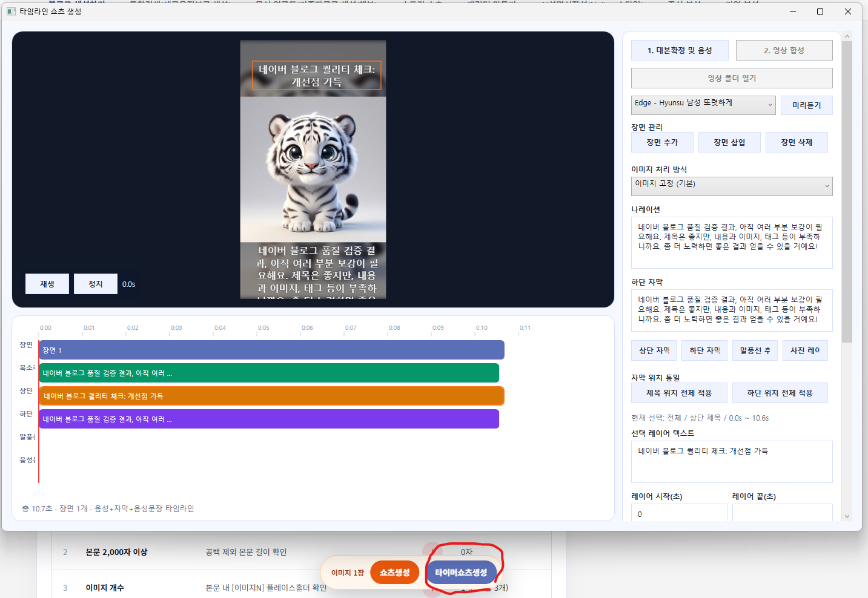The image size is (868, 598).
Task: Click the right panel scrollbar up arrow
Action: click(x=847, y=36)
